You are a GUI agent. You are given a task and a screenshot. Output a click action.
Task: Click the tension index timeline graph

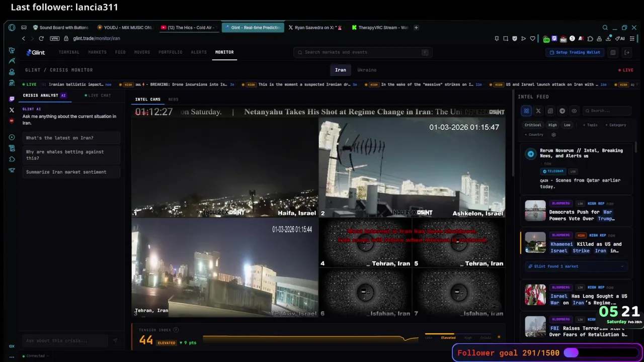(310, 338)
